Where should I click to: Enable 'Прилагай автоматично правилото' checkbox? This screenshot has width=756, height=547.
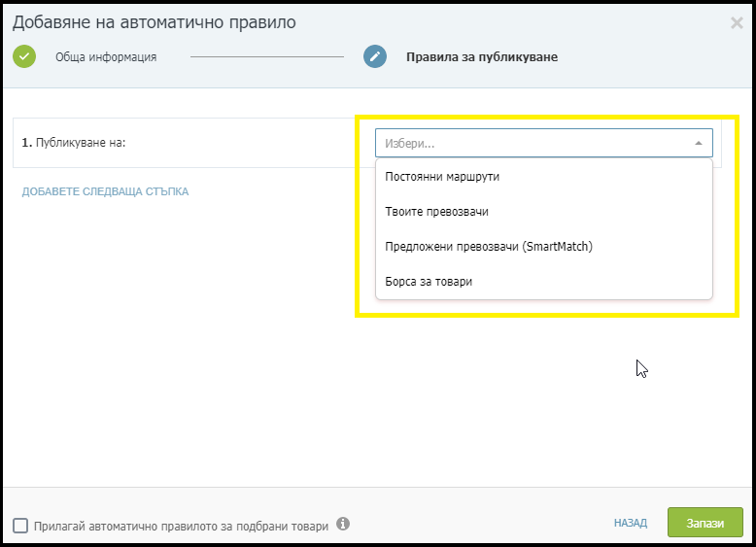tap(20, 526)
